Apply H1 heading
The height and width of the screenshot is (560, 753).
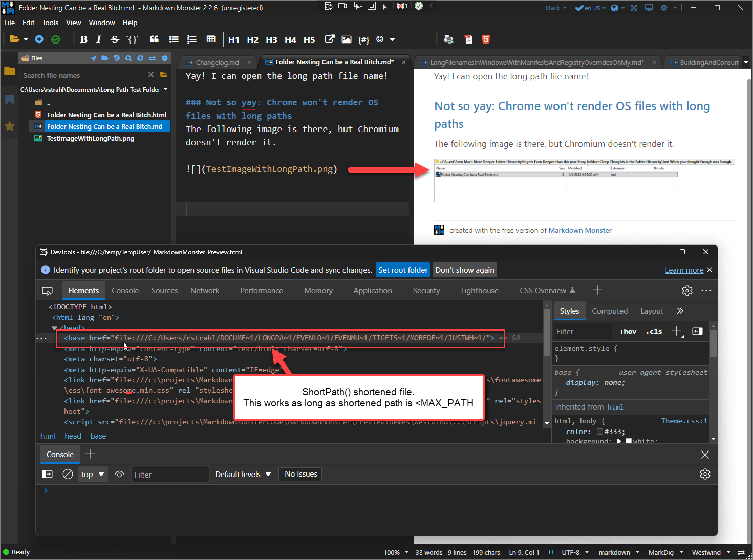pos(234,40)
